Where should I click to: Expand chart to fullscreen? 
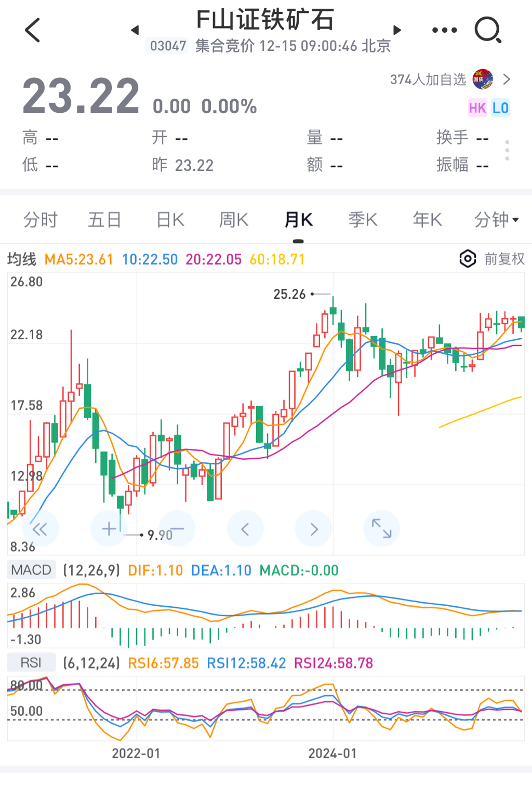point(381,529)
